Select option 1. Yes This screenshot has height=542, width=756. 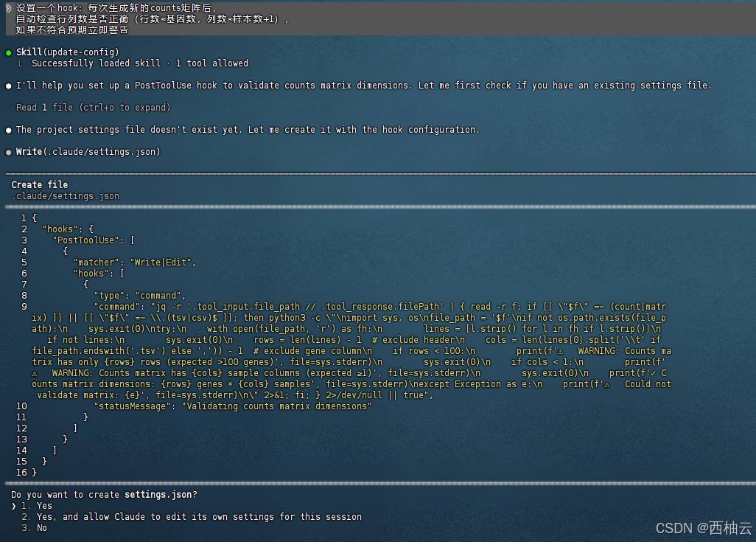[x=37, y=505]
